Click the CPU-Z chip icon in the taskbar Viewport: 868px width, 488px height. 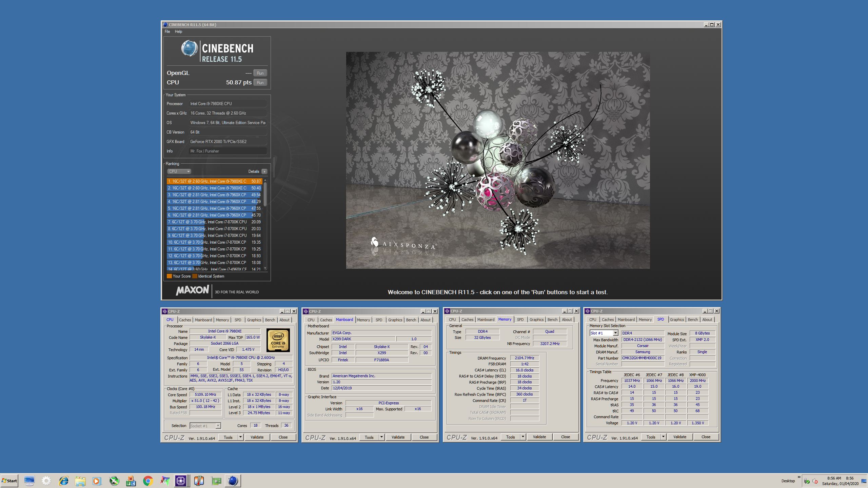coord(181,481)
